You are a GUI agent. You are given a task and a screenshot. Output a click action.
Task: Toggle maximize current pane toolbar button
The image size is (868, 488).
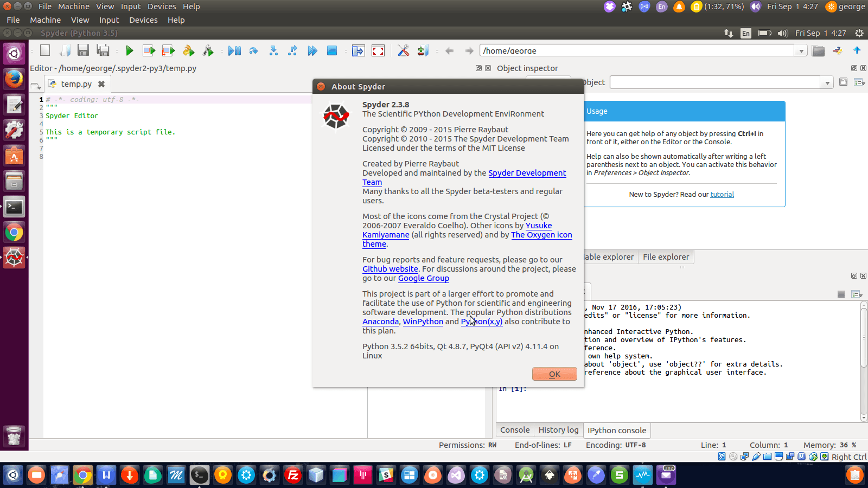pos(358,51)
